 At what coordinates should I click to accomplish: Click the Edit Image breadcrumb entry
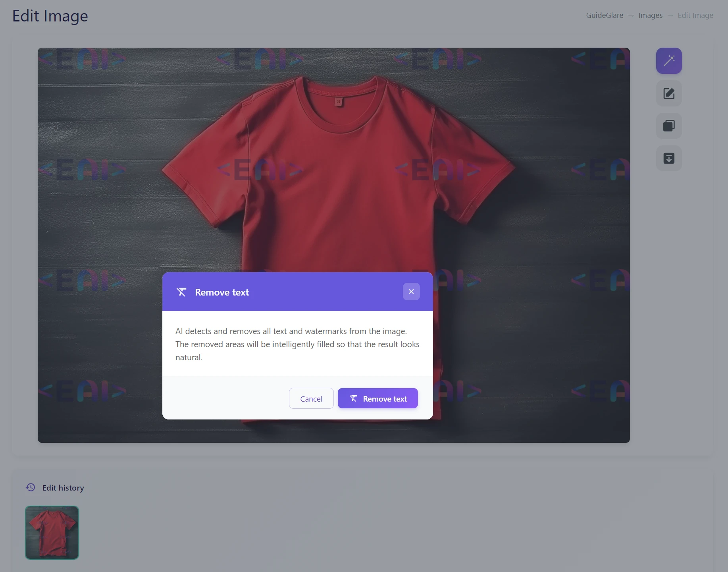tap(695, 15)
